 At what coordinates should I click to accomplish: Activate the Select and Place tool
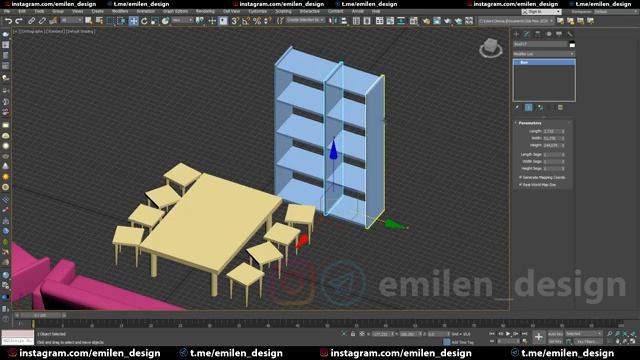tap(165, 21)
